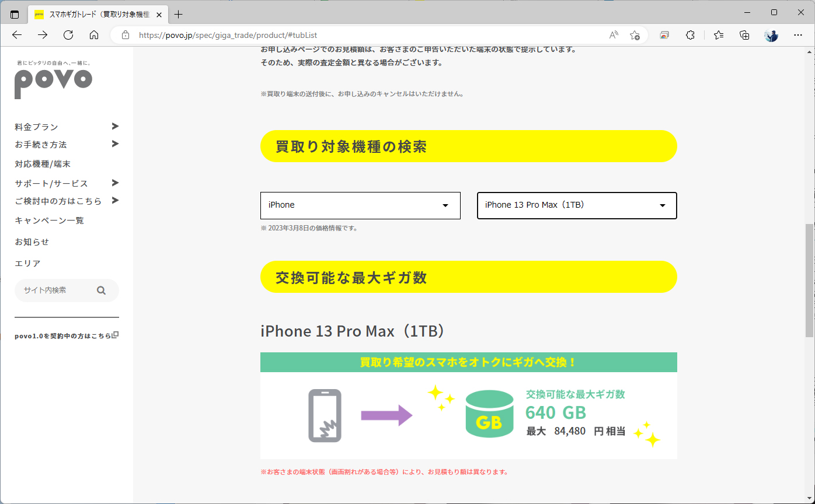Activate the Read aloud icon
Screen dimensions: 815x504
[x=614, y=35]
